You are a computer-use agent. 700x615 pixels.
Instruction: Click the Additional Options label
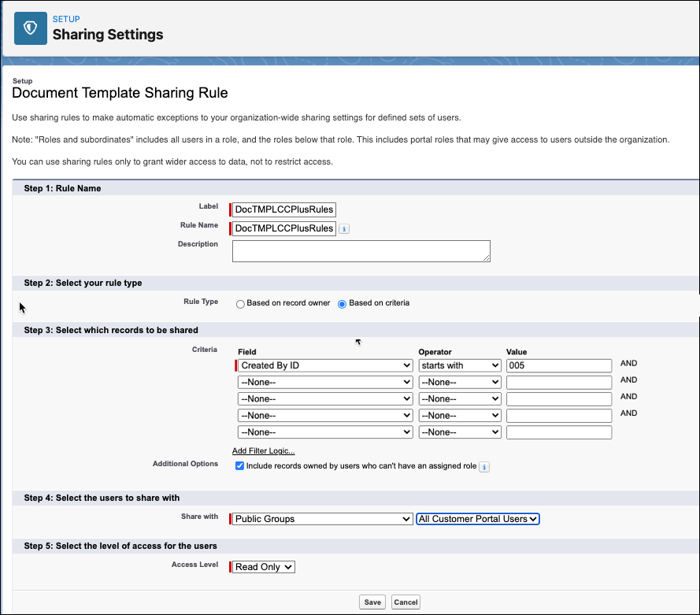click(185, 464)
